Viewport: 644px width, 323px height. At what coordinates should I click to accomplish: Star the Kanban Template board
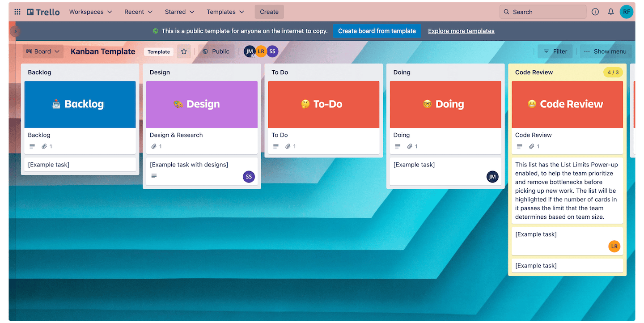click(x=184, y=51)
